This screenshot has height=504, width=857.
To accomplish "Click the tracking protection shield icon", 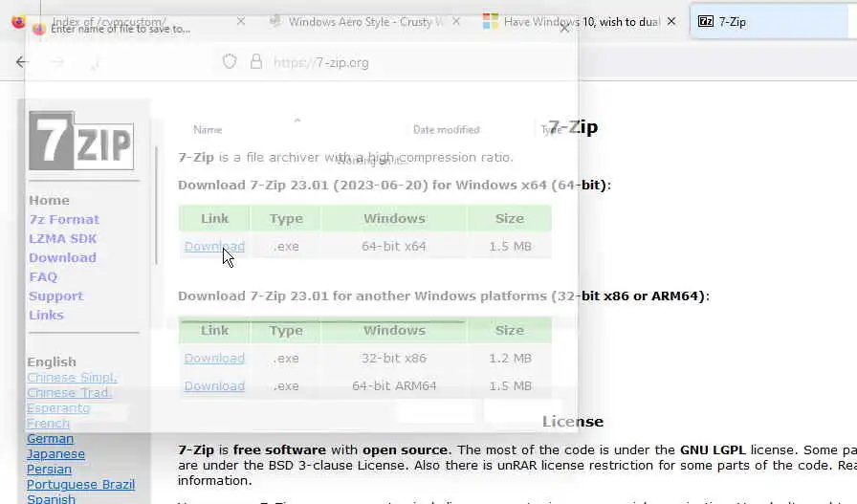I will point(230,62).
